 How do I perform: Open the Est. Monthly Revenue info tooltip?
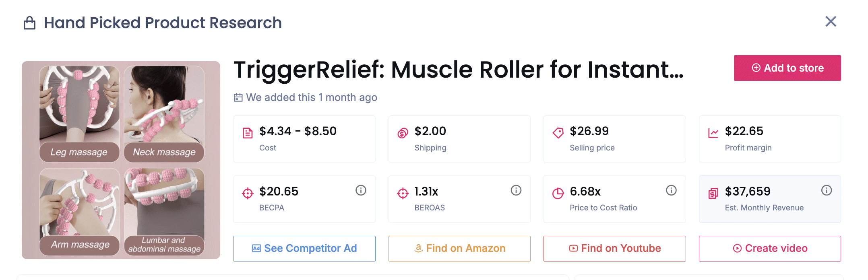coord(826,190)
